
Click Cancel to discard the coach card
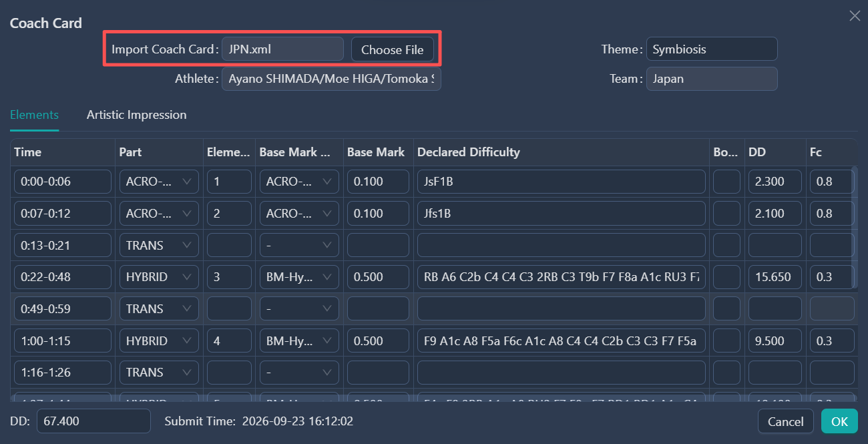pos(786,421)
